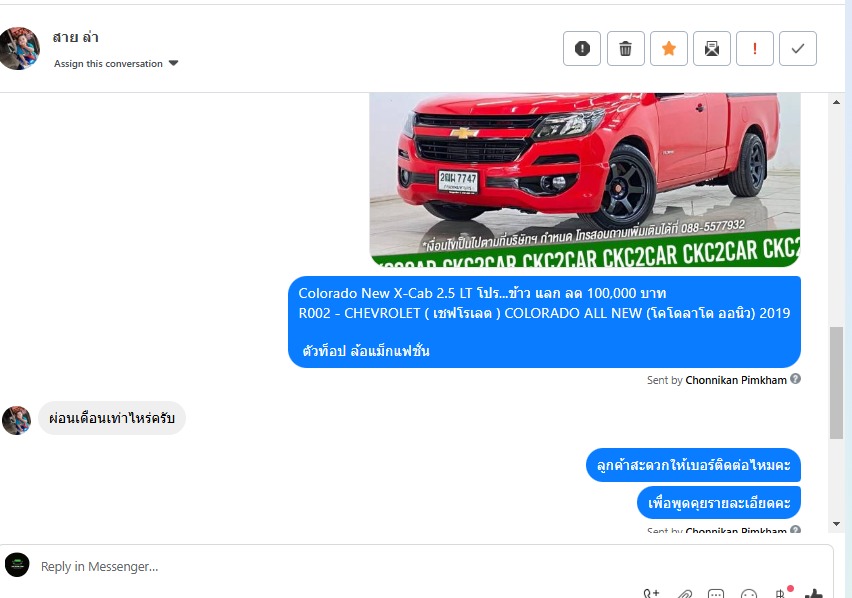The width and height of the screenshot is (852, 598).
Task: Attach a file using the paperclip icon
Action: 684,594
